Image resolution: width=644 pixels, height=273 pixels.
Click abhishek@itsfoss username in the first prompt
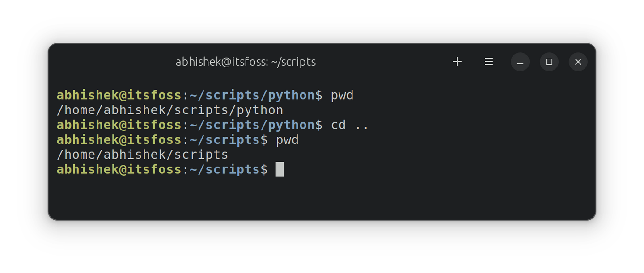(119, 95)
